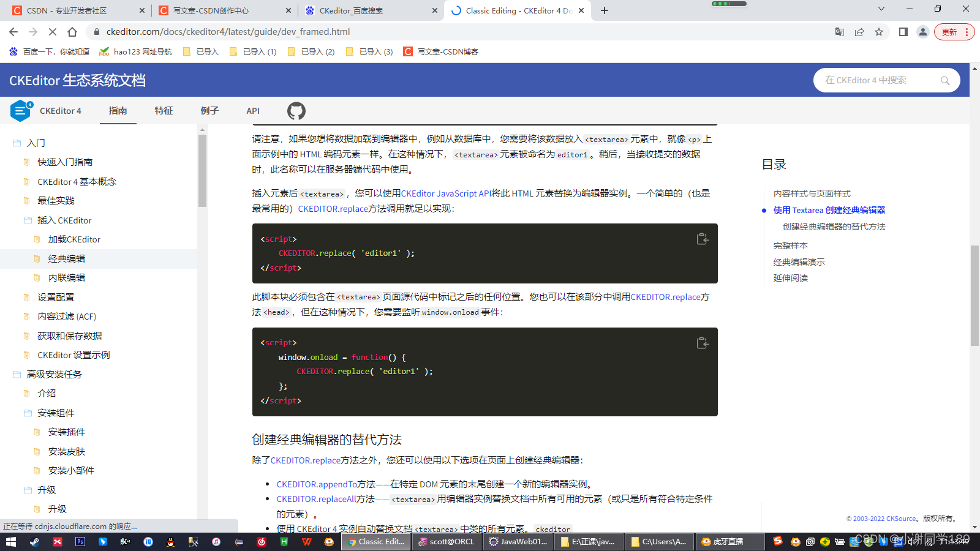980x551 pixels.
Task: Click the magnifier in the docs search box
Action: pyautogui.click(x=945, y=80)
